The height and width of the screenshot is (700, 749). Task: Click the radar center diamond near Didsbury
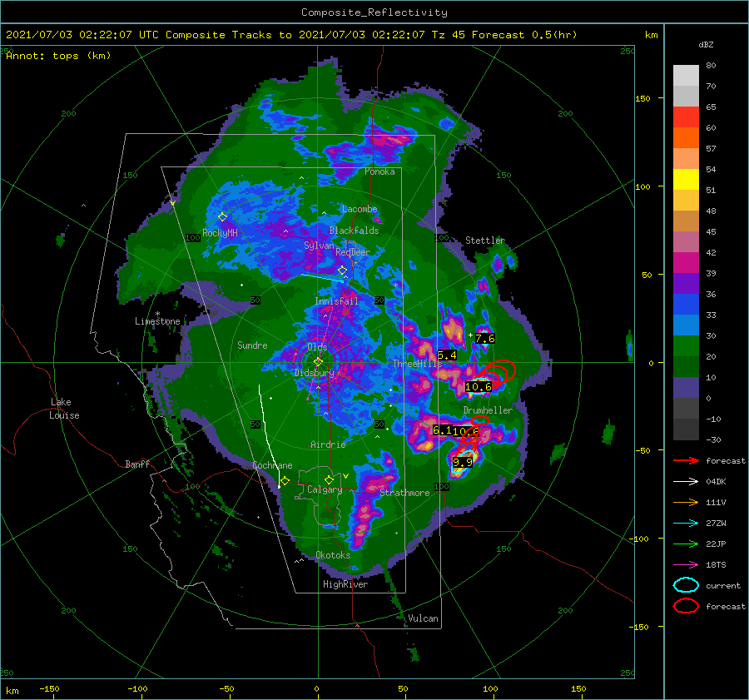click(x=318, y=362)
